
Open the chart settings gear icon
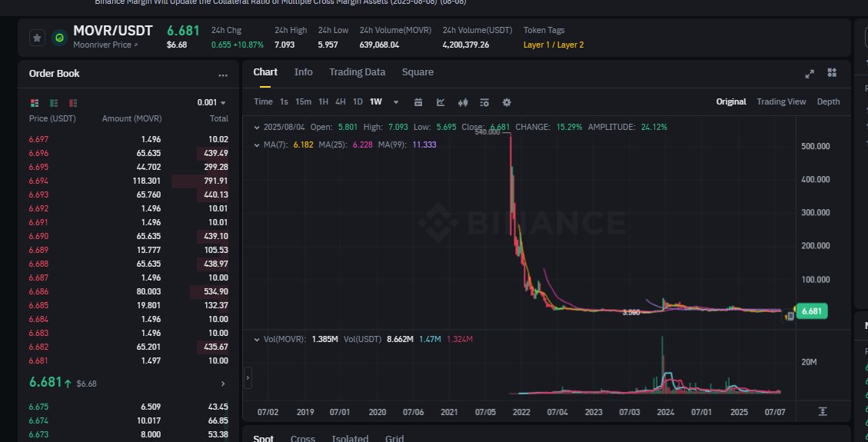(507, 102)
